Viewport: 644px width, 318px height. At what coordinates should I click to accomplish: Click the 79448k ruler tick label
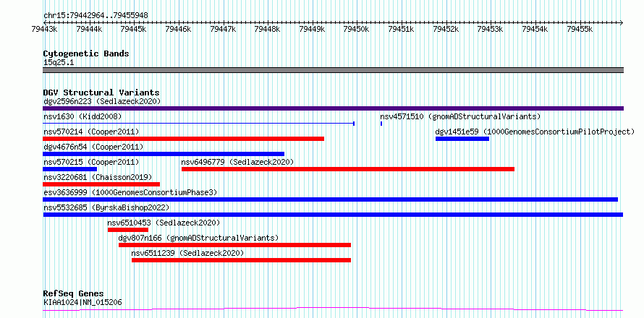[x=268, y=29]
